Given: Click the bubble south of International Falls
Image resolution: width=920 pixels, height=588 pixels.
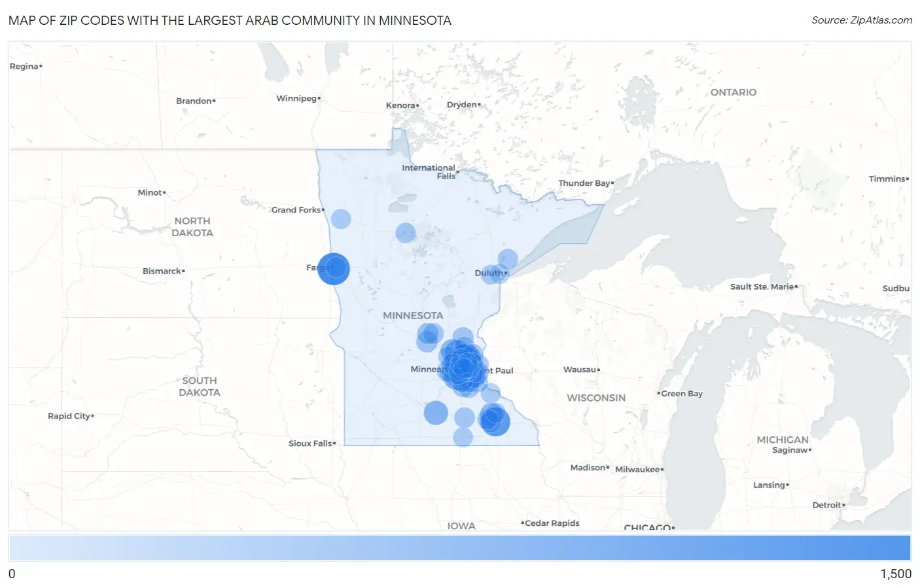Looking at the screenshot, I should click(406, 232).
